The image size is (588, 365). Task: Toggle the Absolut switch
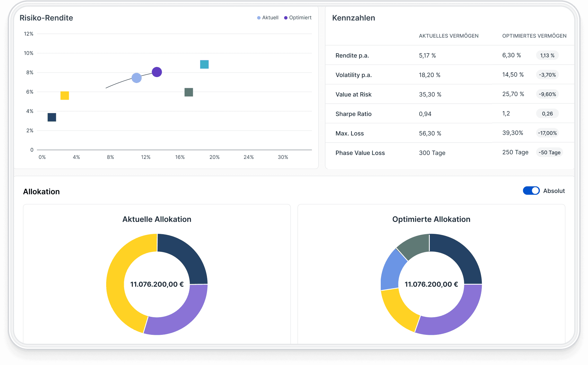(x=531, y=191)
